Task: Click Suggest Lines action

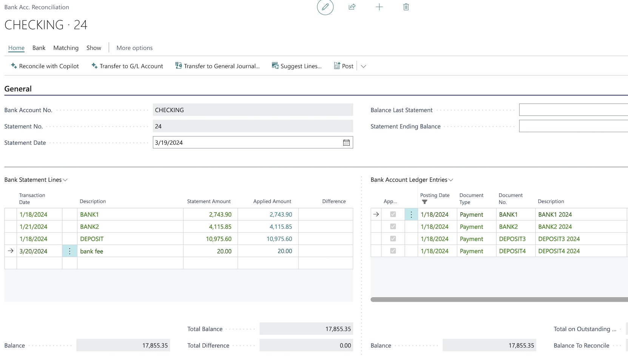Action: click(297, 66)
